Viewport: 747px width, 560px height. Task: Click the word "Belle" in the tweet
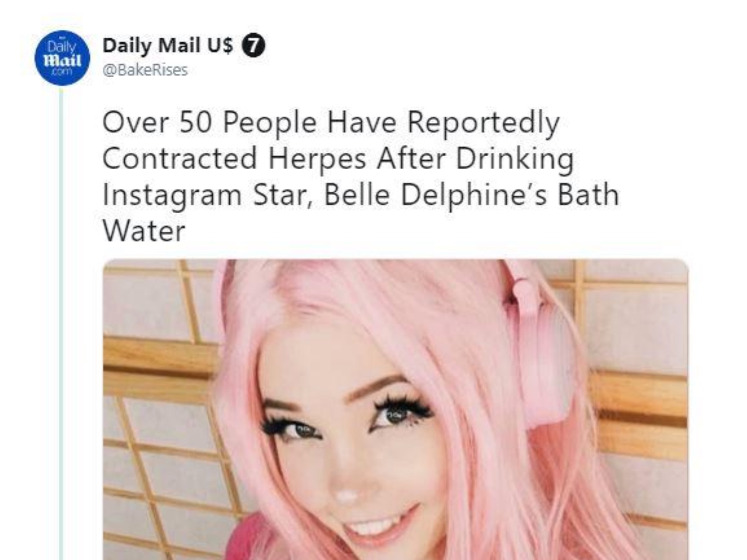click(x=357, y=195)
